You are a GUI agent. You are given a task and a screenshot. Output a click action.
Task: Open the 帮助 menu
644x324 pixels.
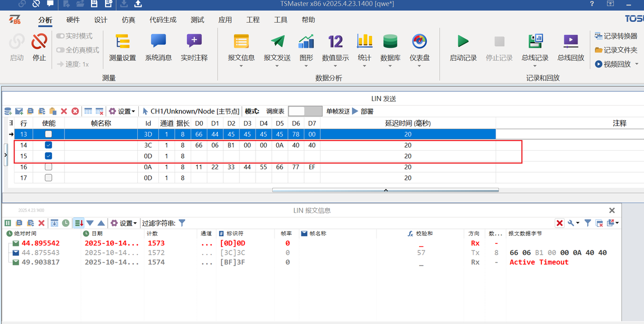click(x=308, y=20)
